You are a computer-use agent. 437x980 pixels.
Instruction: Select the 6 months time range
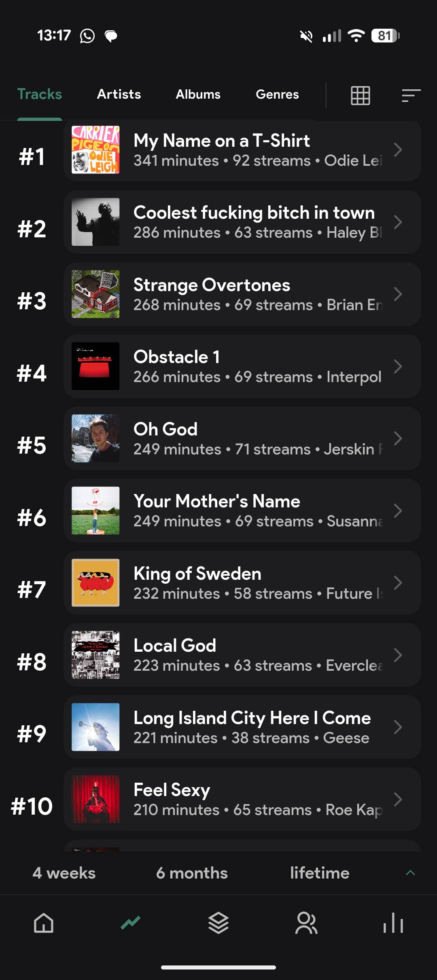(192, 873)
